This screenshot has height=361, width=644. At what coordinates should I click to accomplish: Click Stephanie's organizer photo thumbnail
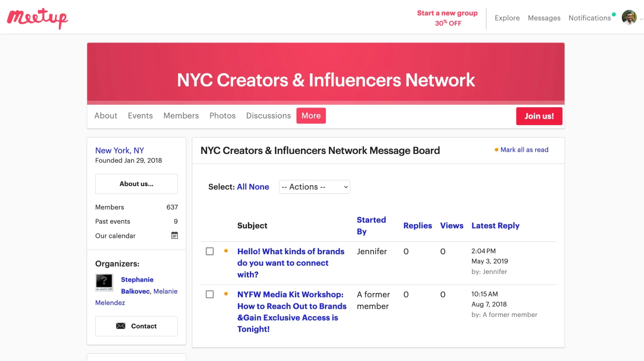(104, 282)
